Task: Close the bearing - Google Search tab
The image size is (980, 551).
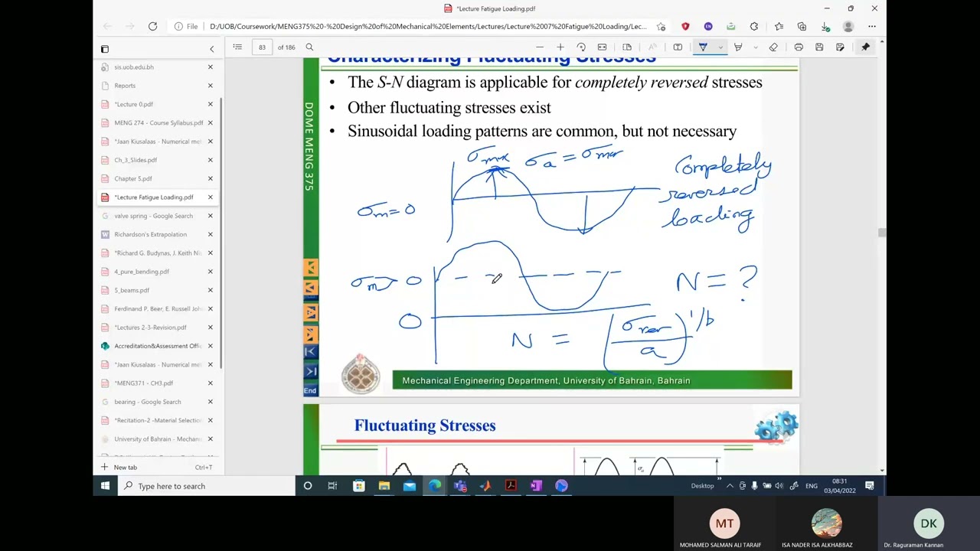Action: [211, 402]
